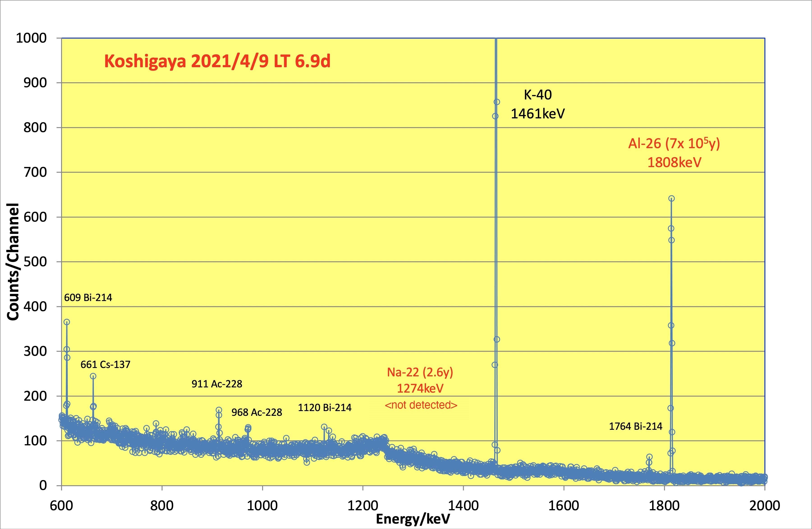Click the top data marker of 609 peak
The width and height of the screenshot is (812, 529).
[67, 322]
